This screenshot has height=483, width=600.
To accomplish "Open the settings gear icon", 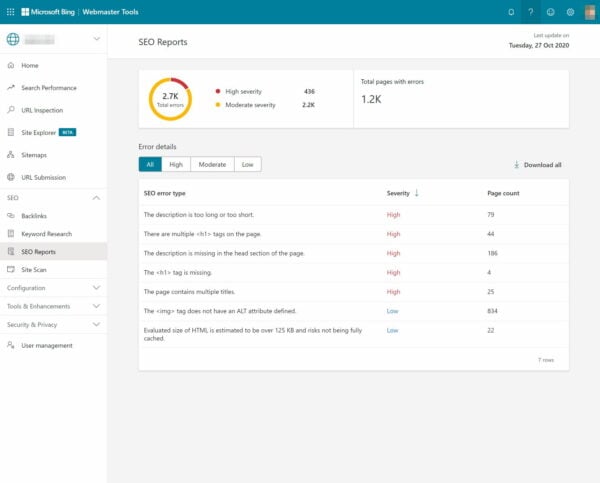I will [570, 12].
